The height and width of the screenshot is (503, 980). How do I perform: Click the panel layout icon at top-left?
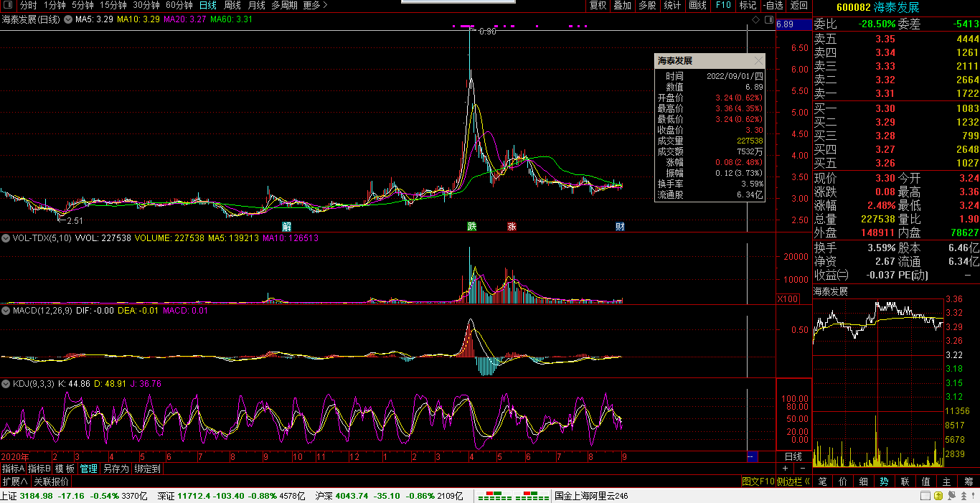(7, 5)
